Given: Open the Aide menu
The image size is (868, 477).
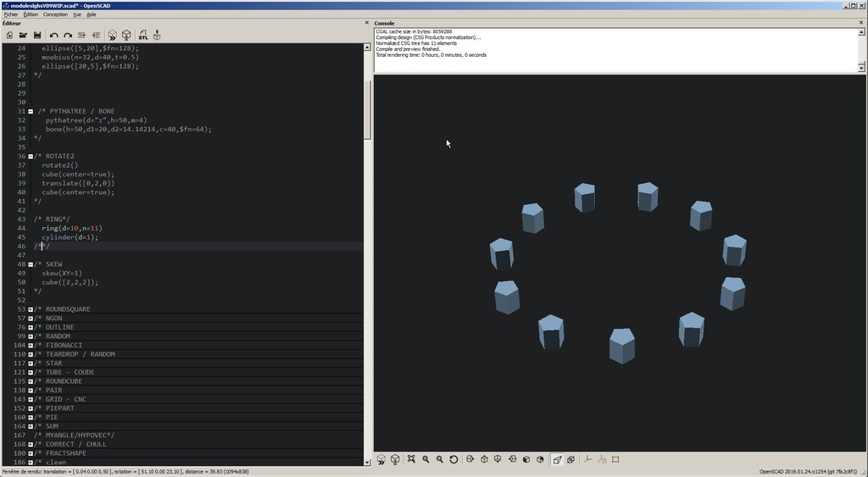Looking at the screenshot, I should (91, 14).
